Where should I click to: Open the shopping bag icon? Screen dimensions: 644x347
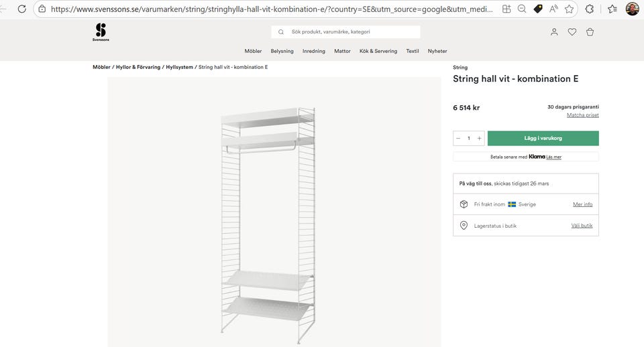[590, 31]
